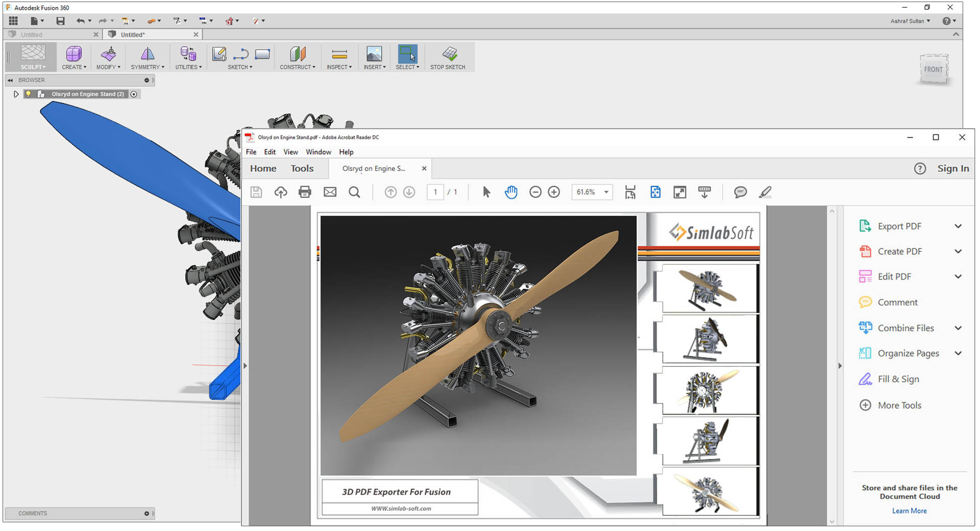
Task: Redo the action in Fusion 360
Action: pyautogui.click(x=103, y=21)
